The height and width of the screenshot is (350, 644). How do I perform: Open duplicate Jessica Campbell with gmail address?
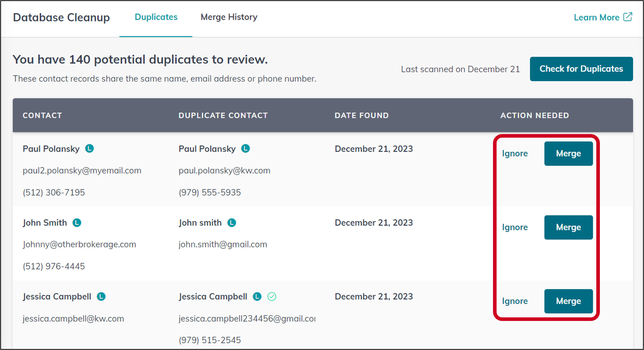click(x=213, y=297)
